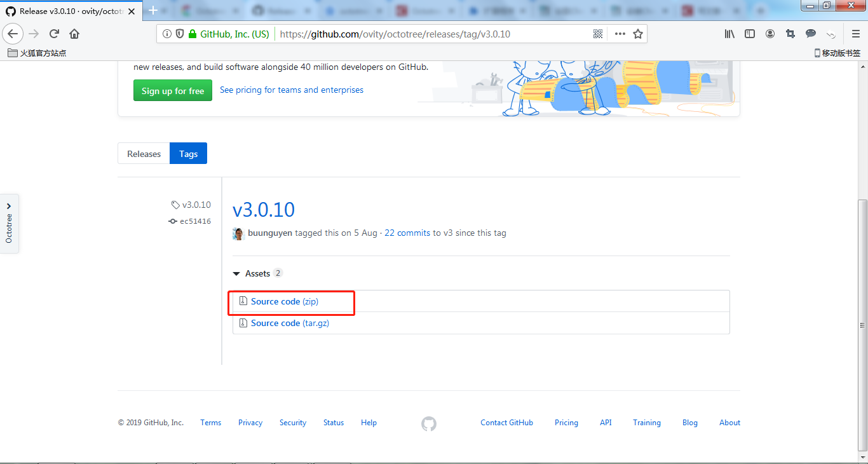Click the file icon beside Source code (tar.gz)
The image size is (868, 464).
(x=243, y=323)
